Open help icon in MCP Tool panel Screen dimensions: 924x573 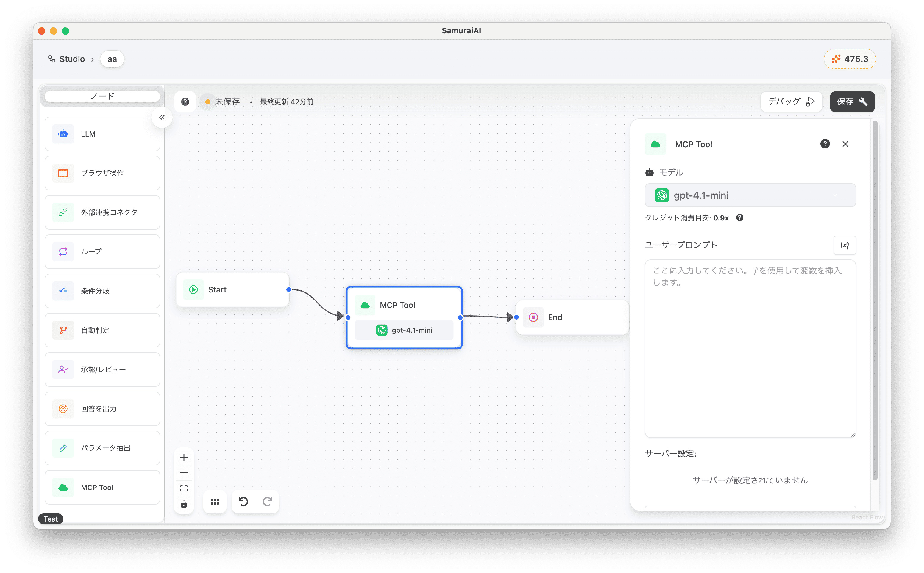click(825, 144)
